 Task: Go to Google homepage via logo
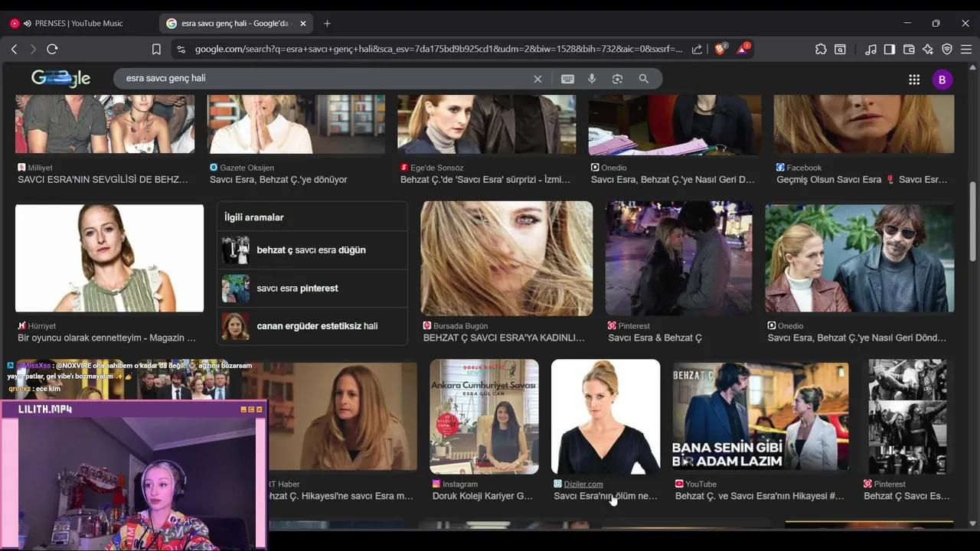(60, 78)
